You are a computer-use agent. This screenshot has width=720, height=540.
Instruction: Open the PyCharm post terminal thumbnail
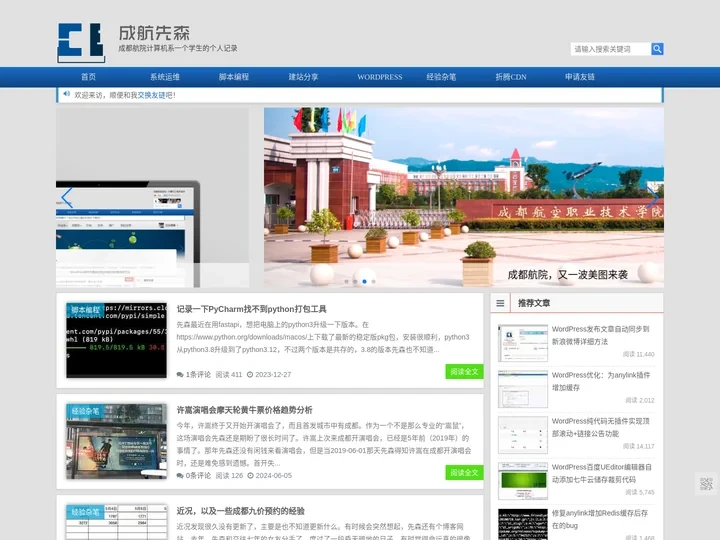117,340
